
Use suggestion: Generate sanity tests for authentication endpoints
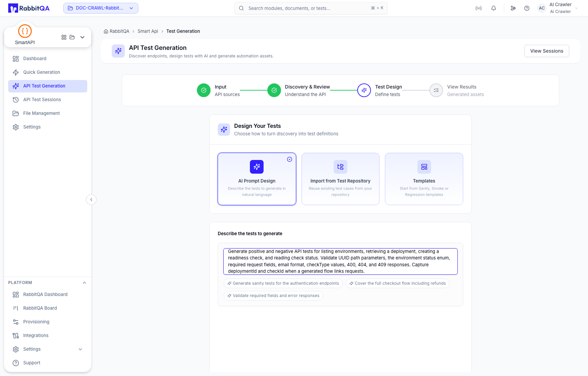283,283
